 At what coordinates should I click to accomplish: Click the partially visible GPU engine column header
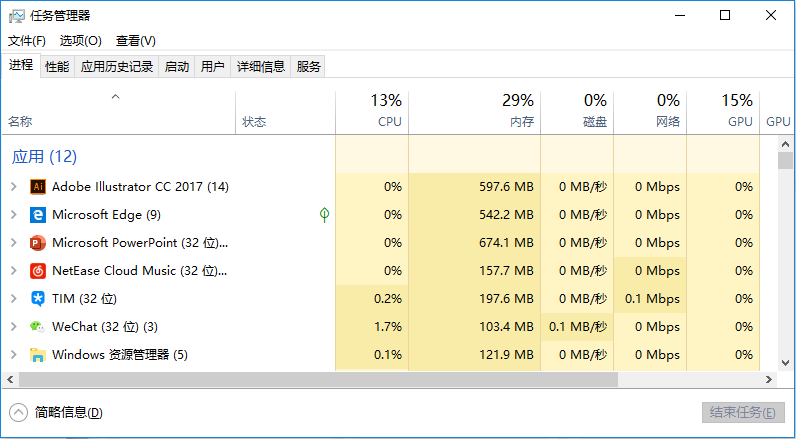coord(778,113)
